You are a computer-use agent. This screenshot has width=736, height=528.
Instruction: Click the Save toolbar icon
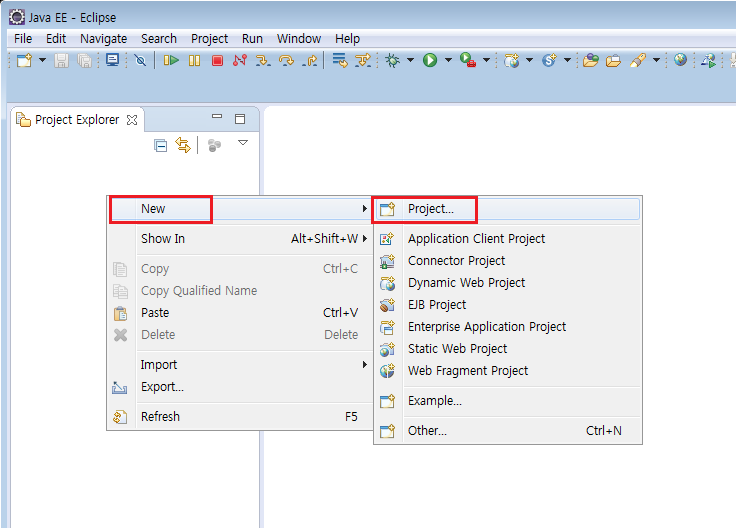point(61,61)
